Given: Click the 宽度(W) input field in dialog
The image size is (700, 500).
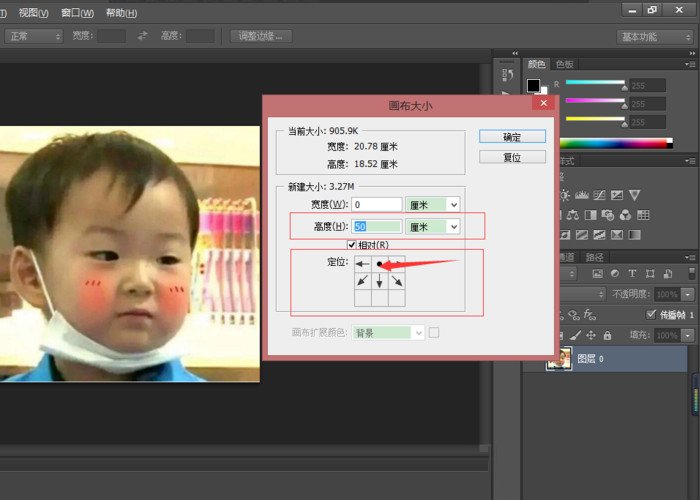Looking at the screenshot, I should (377, 204).
